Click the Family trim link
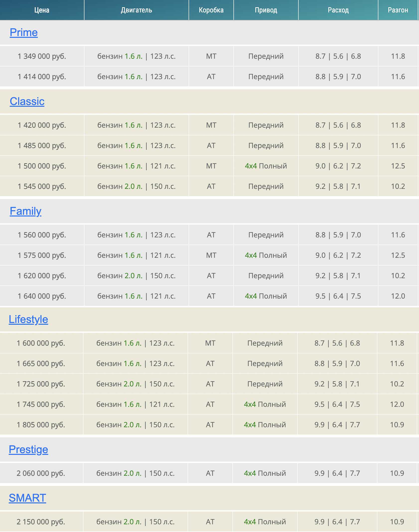 coord(25,211)
